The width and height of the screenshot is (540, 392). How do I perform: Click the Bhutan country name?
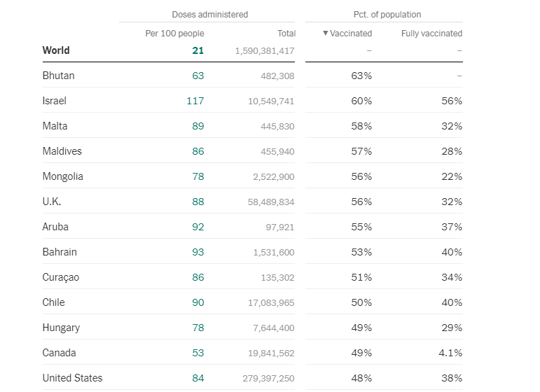point(58,76)
